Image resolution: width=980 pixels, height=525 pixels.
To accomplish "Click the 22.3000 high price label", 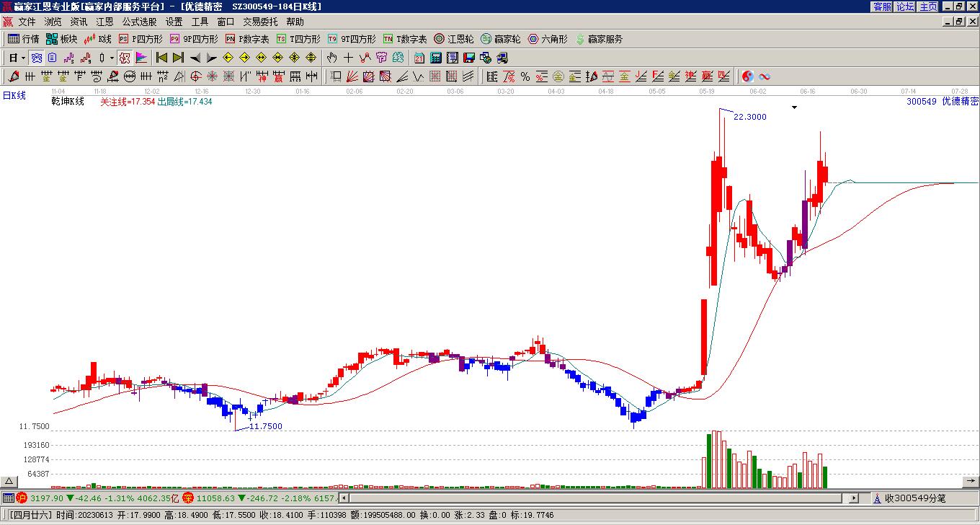I will click(750, 117).
